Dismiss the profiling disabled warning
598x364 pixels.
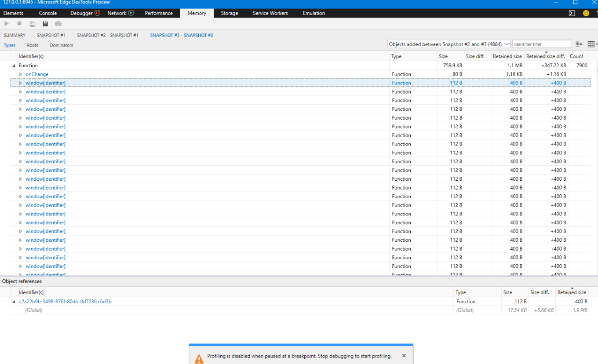pyautogui.click(x=404, y=356)
